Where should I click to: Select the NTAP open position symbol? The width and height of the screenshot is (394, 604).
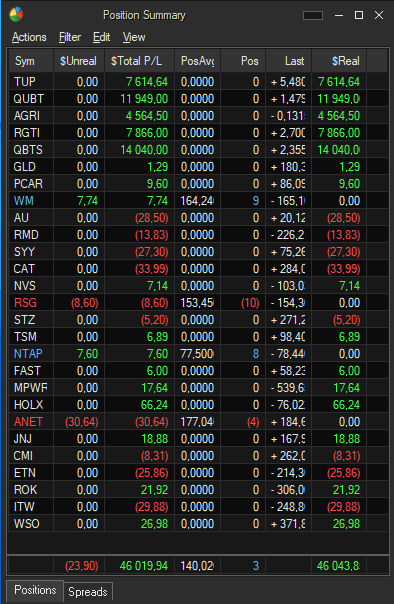[28, 354]
